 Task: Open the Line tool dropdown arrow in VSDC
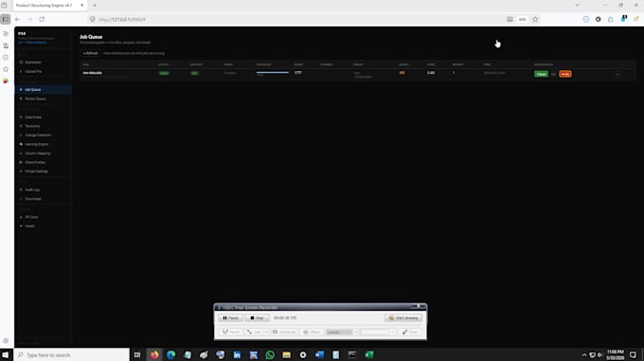pos(266,332)
